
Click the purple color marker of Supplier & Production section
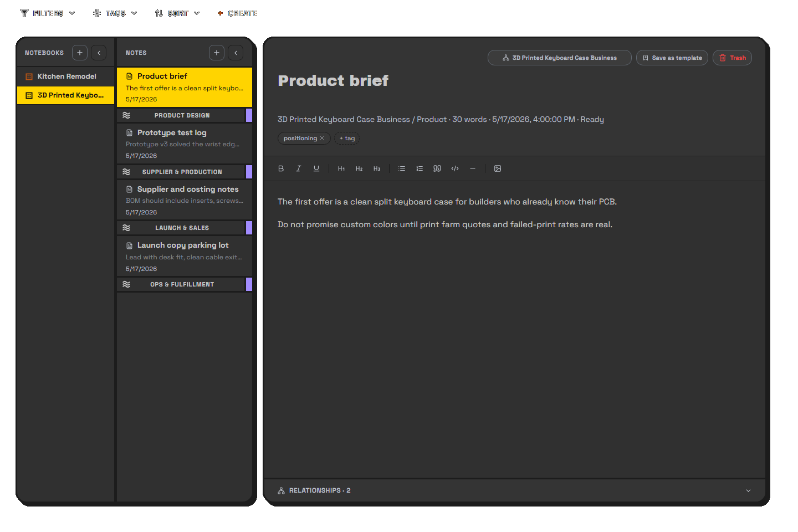click(249, 172)
